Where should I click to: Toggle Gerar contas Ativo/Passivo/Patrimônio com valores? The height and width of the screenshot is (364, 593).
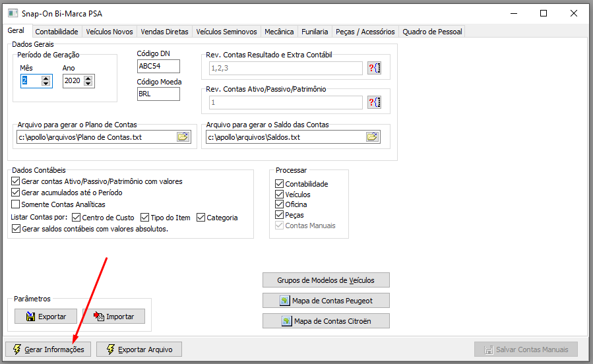click(16, 181)
